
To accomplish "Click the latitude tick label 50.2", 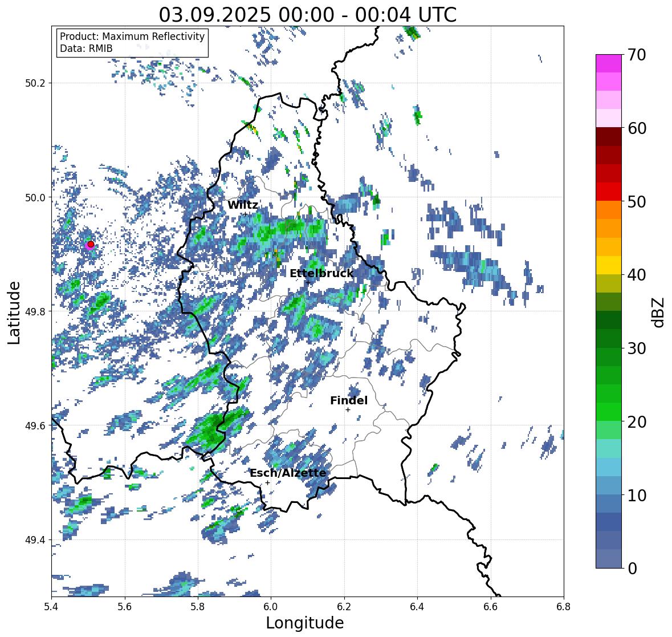I will click(x=35, y=83).
